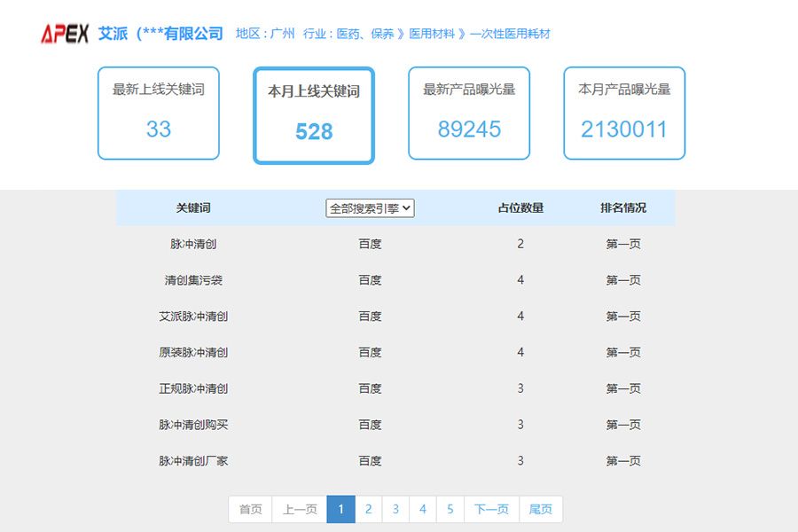Return to 首页 first page

[x=249, y=509]
